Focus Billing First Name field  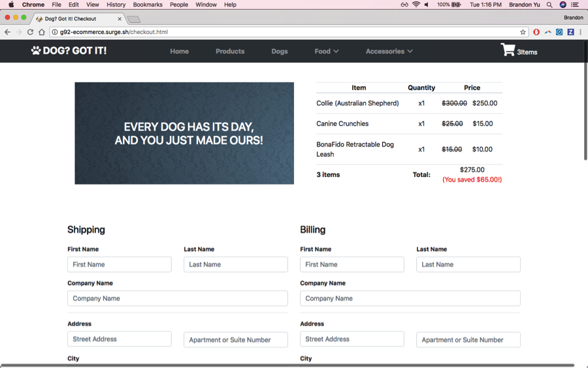point(351,265)
